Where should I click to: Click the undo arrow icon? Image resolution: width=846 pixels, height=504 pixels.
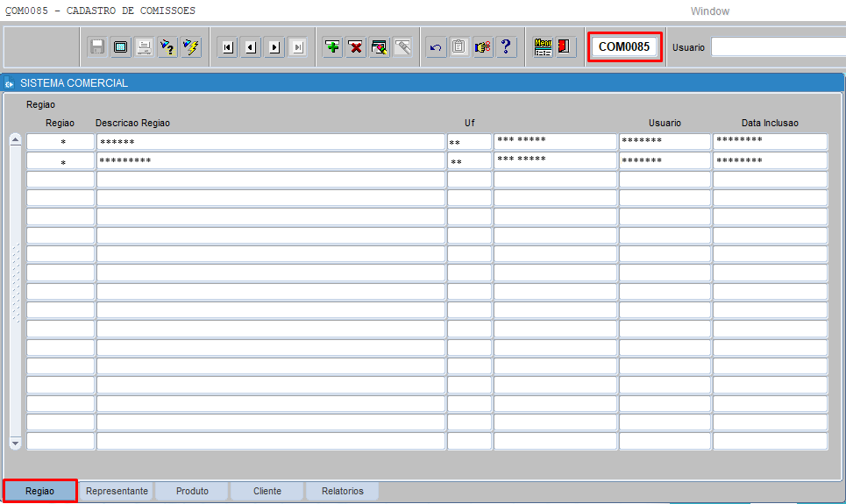(436, 47)
